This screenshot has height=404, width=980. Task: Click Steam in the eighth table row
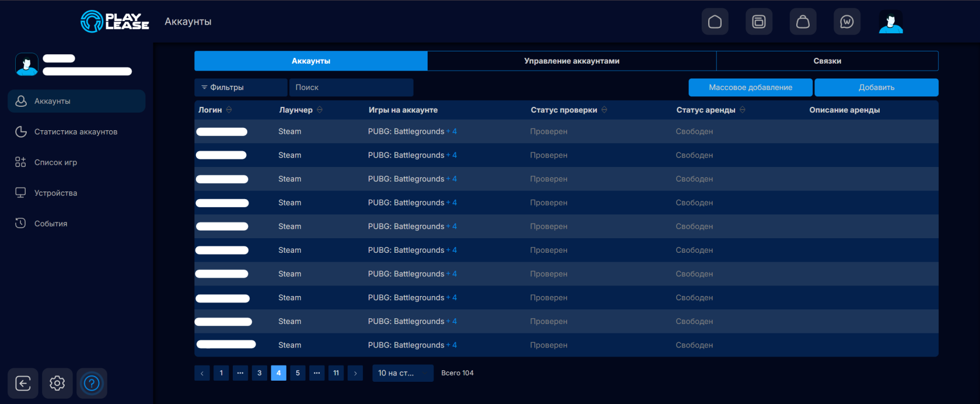tap(290, 298)
